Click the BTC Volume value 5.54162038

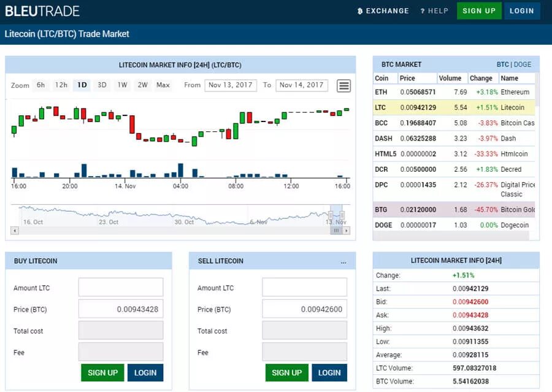tap(470, 382)
